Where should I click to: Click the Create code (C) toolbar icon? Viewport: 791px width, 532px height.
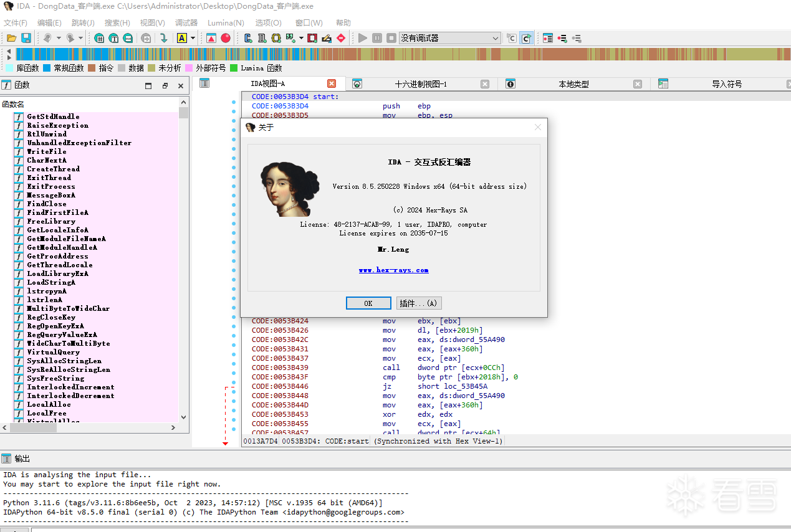point(248,38)
